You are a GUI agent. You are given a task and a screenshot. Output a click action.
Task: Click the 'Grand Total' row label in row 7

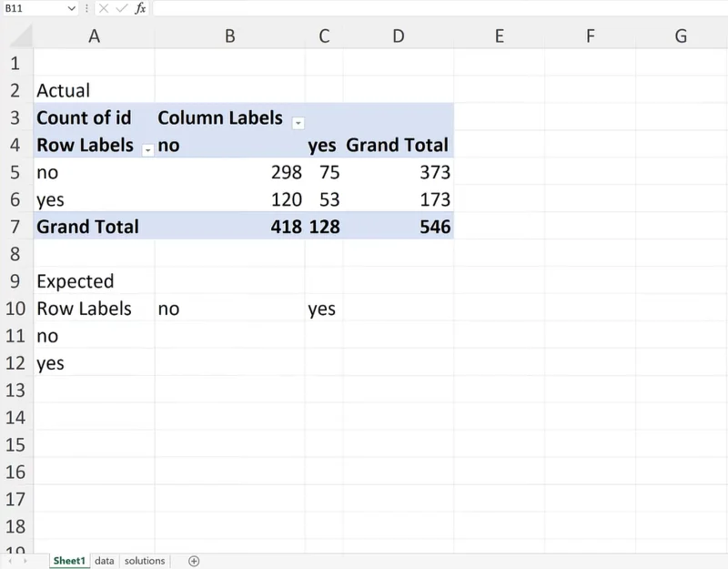click(94, 227)
